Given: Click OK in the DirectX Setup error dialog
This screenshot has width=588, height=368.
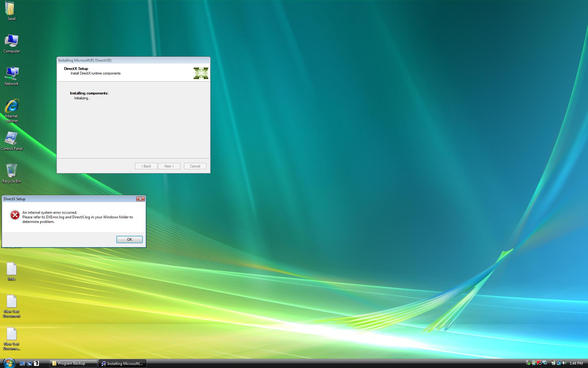Looking at the screenshot, I should (x=129, y=239).
